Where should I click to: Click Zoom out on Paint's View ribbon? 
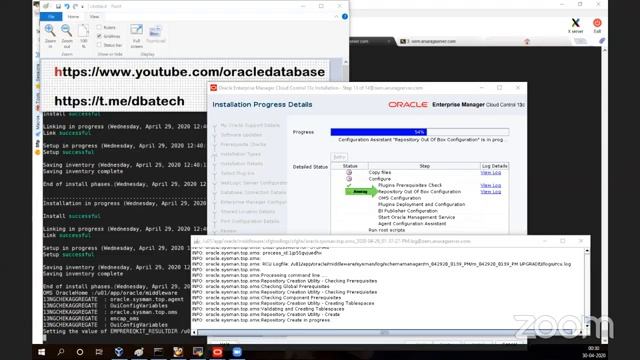click(x=67, y=36)
